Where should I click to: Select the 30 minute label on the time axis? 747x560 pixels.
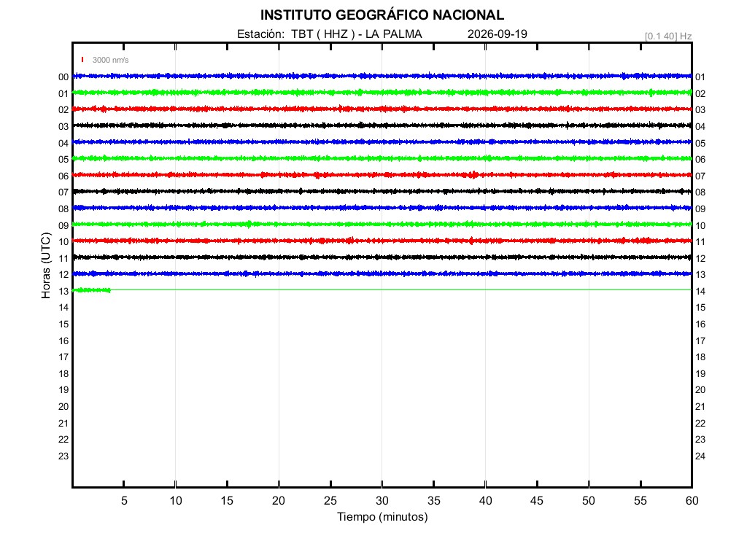tap(382, 500)
